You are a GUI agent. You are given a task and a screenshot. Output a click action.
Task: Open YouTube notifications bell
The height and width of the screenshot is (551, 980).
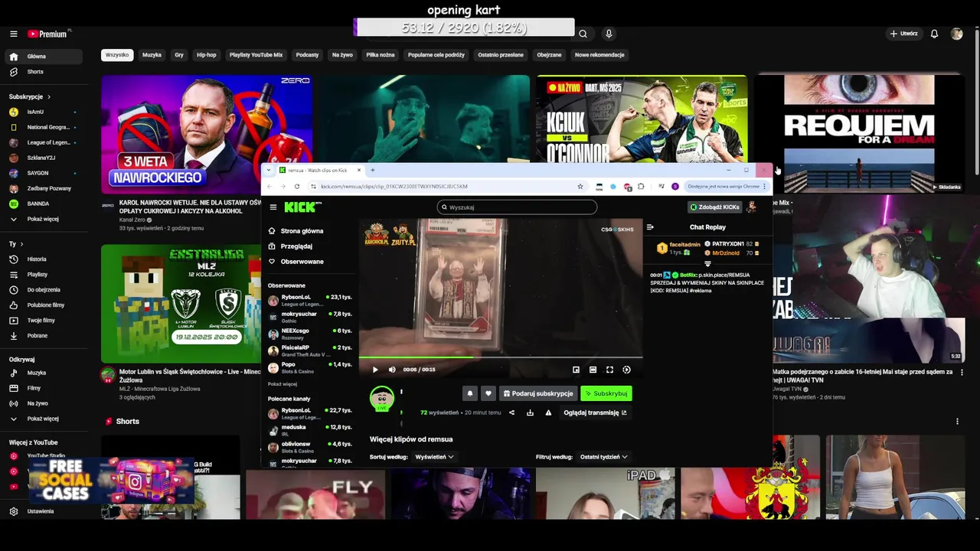coord(934,34)
